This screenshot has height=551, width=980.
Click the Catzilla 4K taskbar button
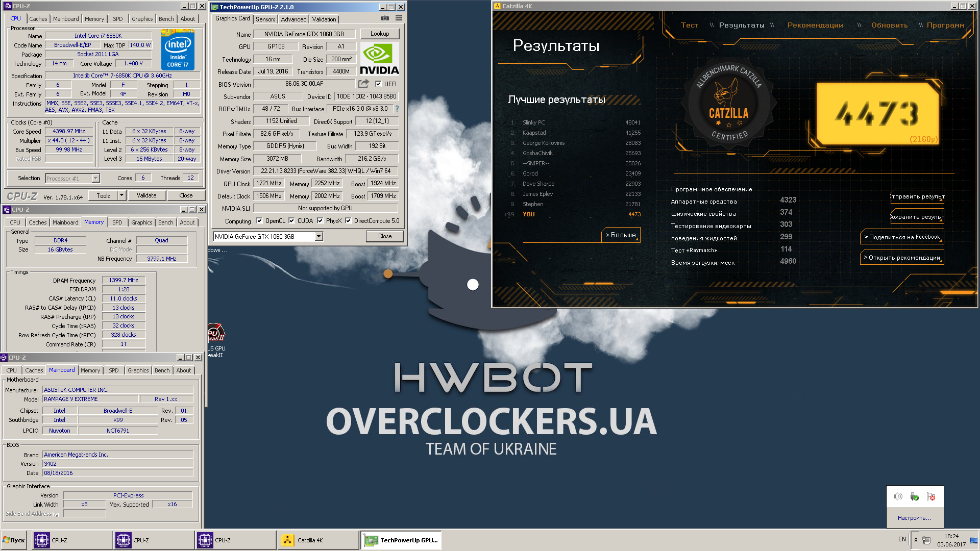[318, 540]
